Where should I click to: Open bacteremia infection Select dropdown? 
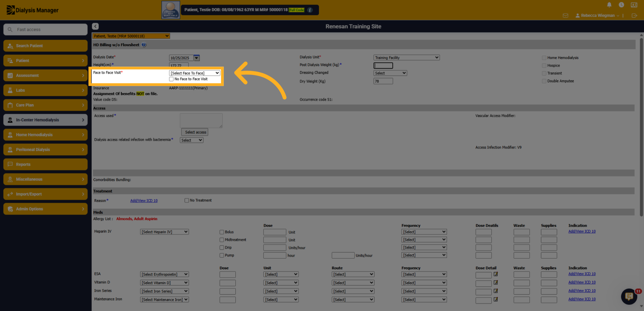(x=192, y=140)
